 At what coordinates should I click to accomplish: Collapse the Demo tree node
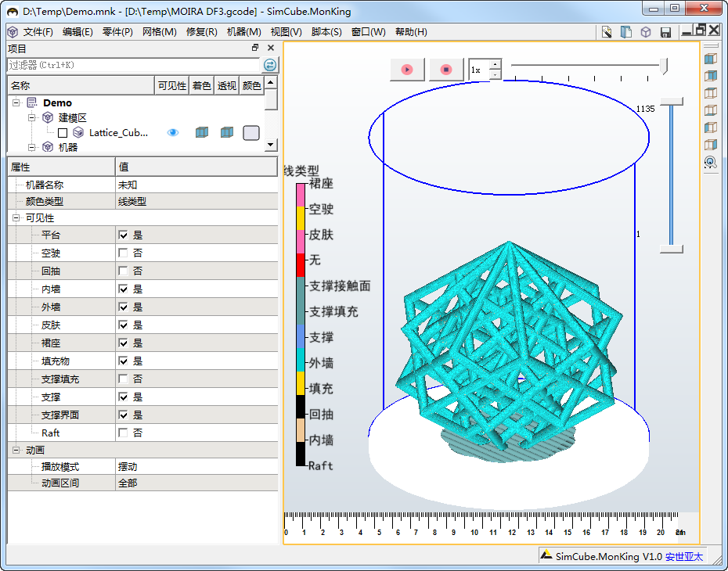pos(16,102)
